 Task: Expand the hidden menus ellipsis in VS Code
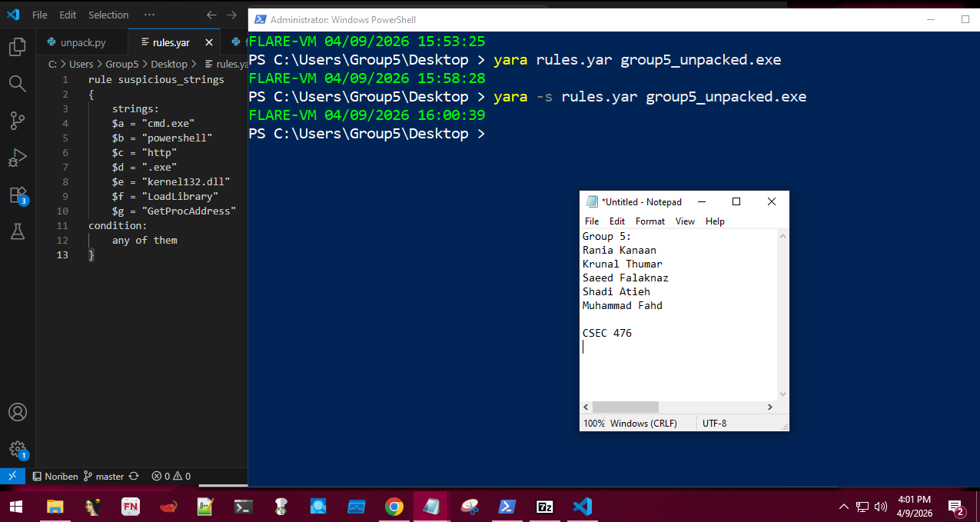(149, 15)
